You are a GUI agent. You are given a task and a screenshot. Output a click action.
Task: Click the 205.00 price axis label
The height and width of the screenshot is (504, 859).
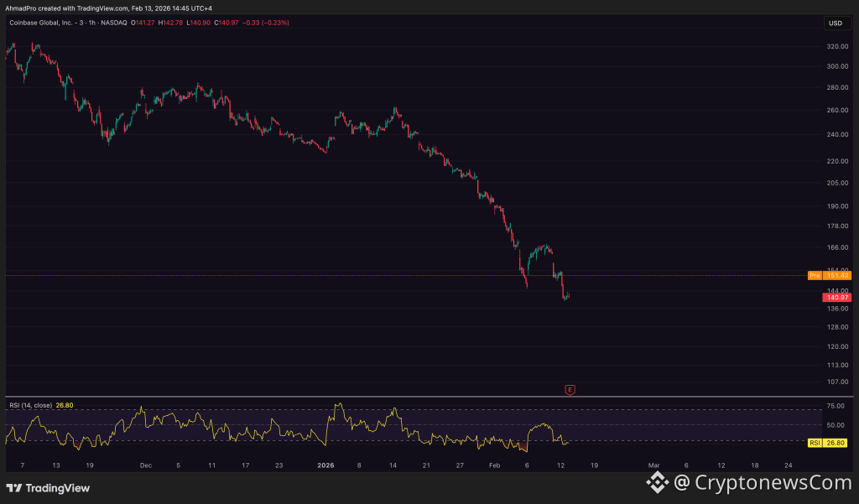(837, 183)
